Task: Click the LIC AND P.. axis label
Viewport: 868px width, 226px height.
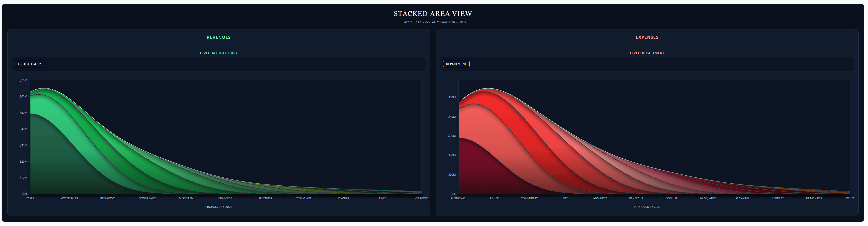Action: click(x=343, y=198)
